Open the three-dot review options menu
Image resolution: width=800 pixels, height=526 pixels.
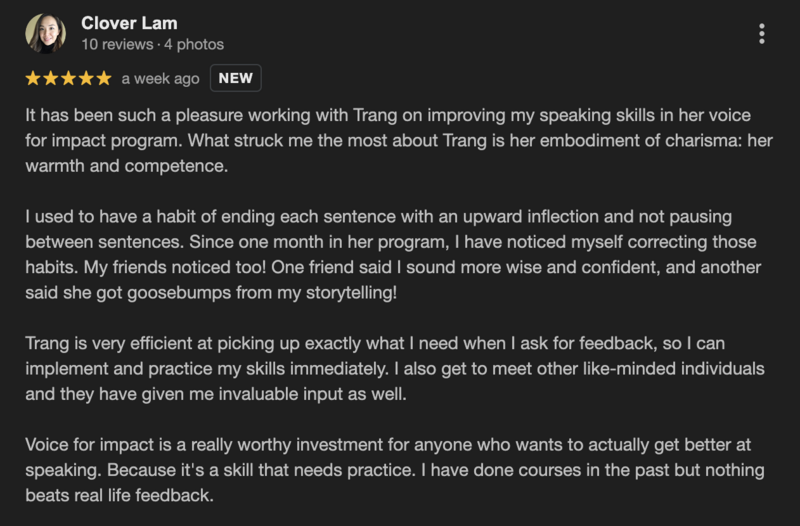[x=762, y=34]
